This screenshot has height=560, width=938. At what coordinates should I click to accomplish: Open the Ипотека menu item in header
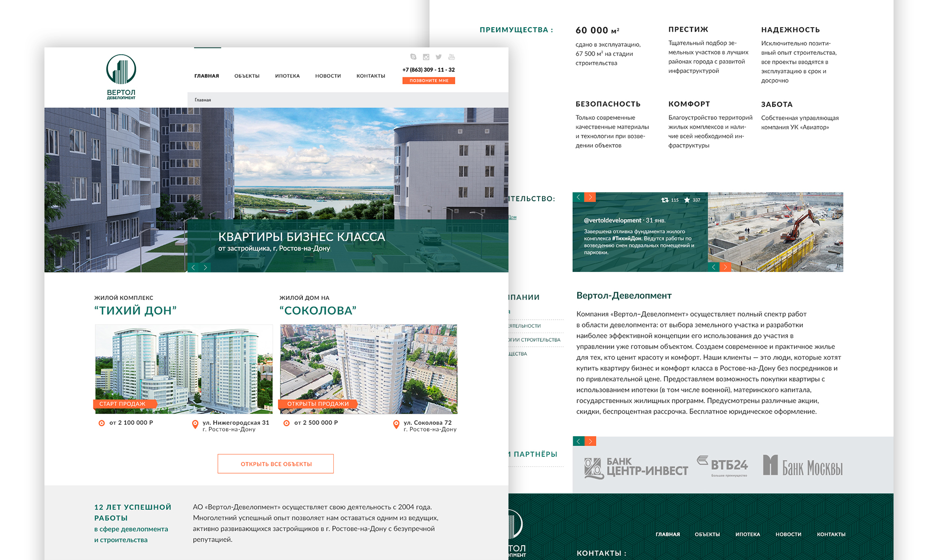tap(287, 76)
